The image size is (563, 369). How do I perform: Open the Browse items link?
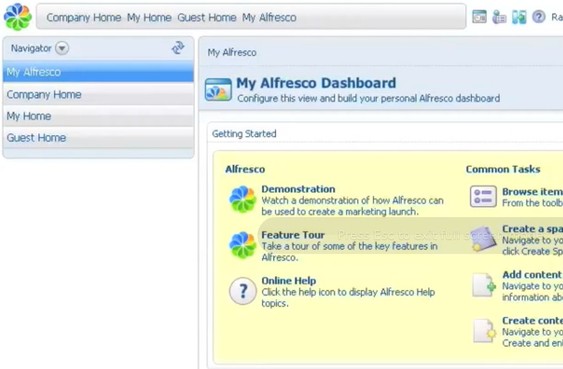532,192
